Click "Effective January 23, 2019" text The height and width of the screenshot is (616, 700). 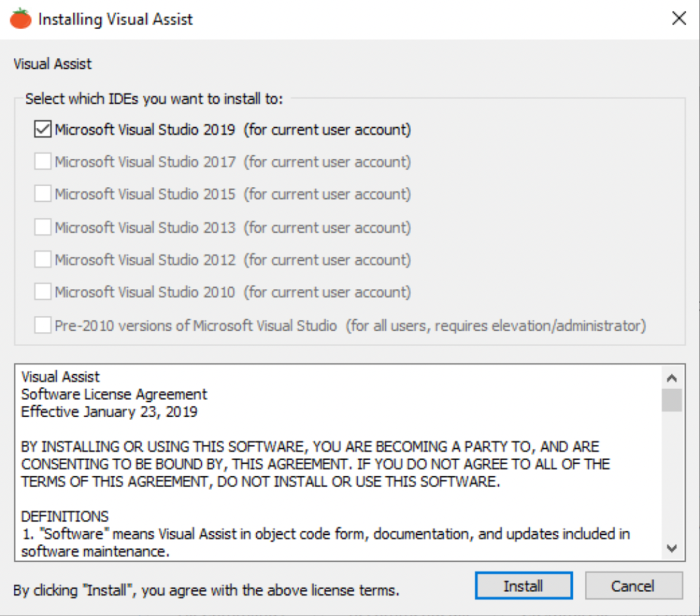tap(109, 412)
